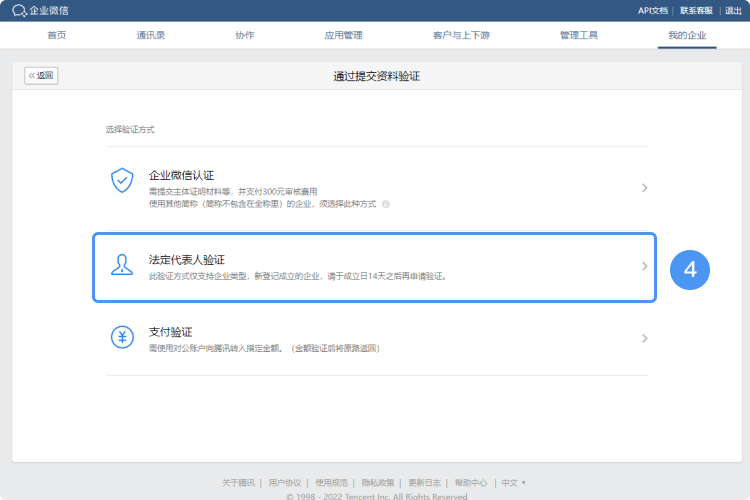
Task: Select the 客户与上下游 tab
Action: [x=461, y=35]
